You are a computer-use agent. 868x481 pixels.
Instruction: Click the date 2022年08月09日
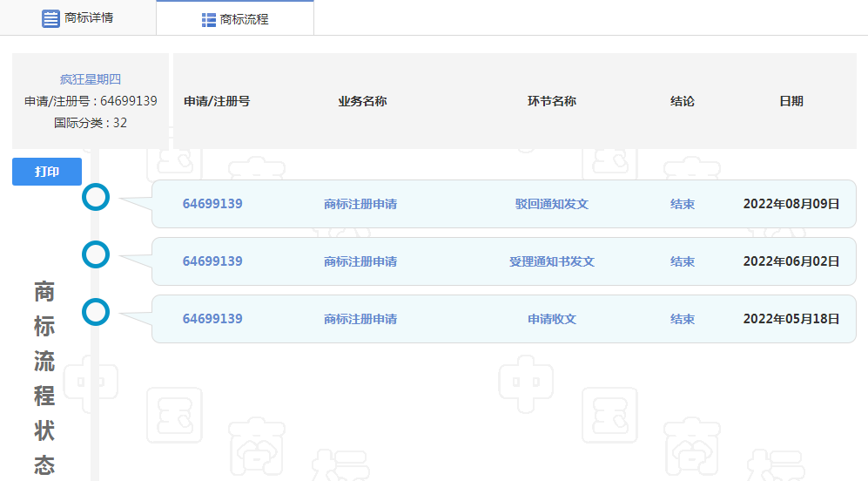tap(791, 204)
